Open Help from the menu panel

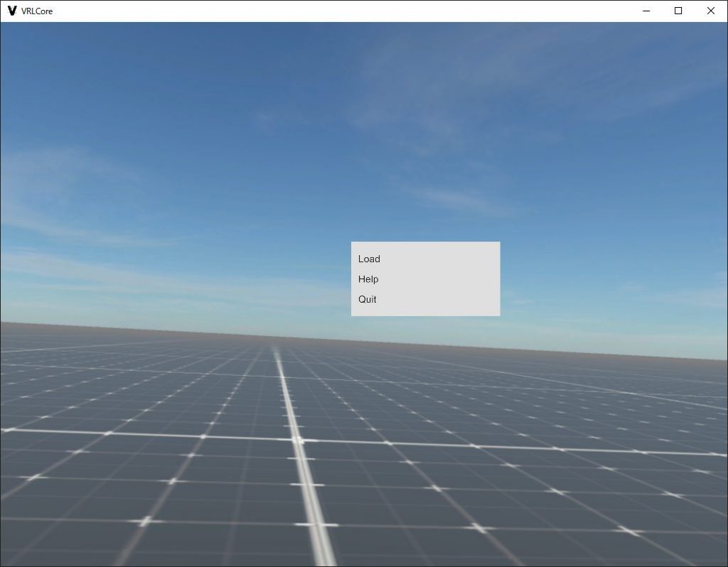click(368, 279)
